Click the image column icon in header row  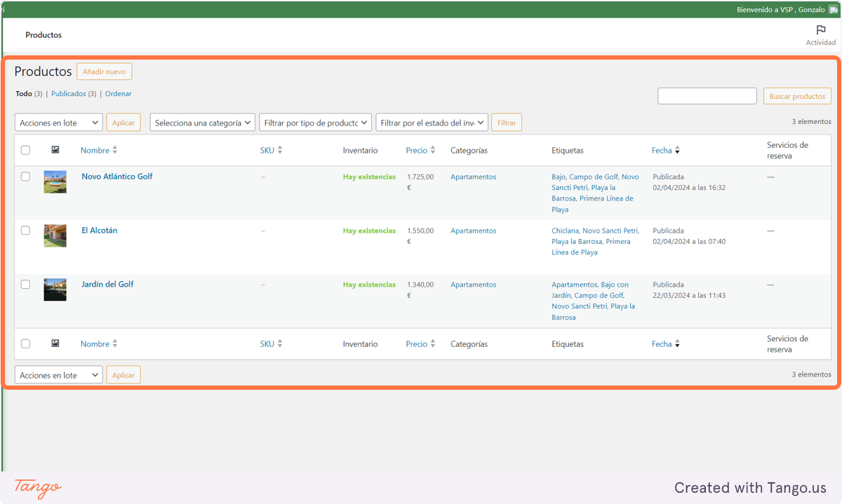point(55,150)
